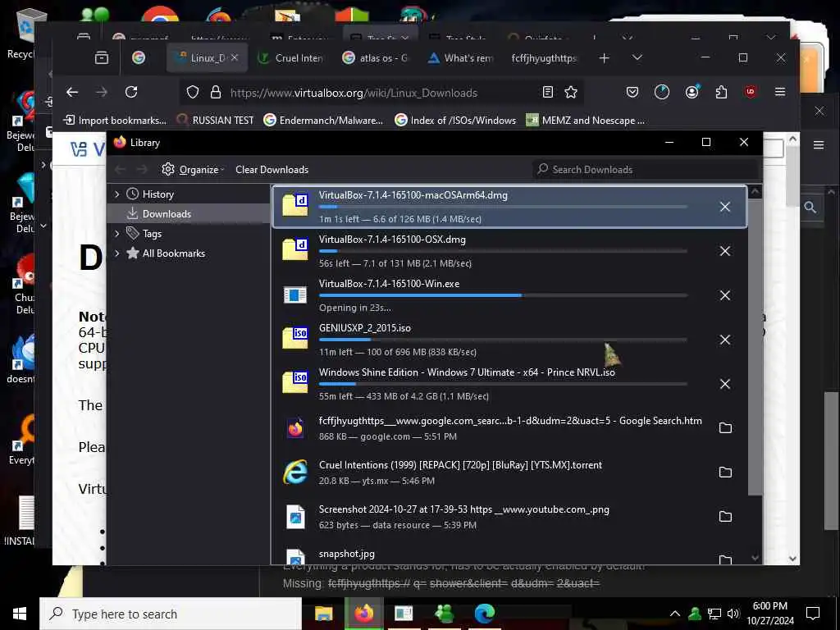The width and height of the screenshot is (840, 630).
Task: Switch to the atlas os - G tab
Action: tap(376, 58)
